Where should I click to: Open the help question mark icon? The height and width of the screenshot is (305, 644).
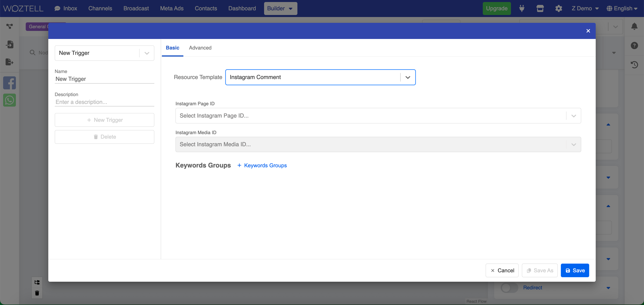pyautogui.click(x=634, y=46)
